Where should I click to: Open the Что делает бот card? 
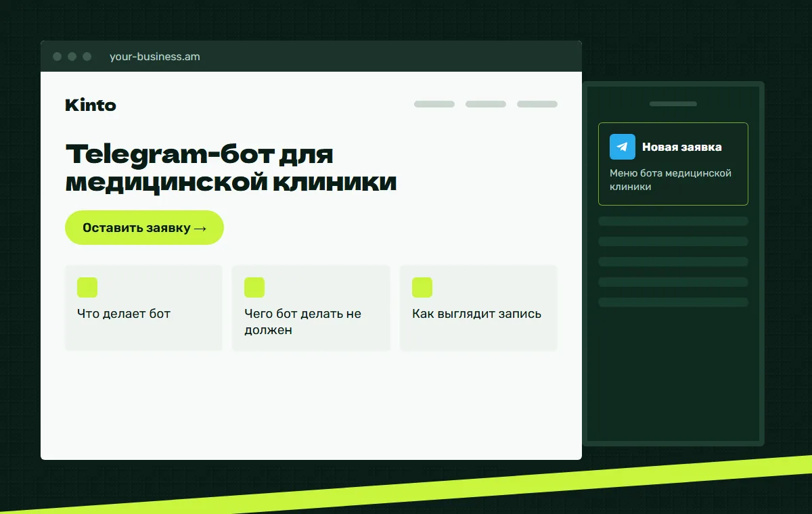pyautogui.click(x=143, y=308)
